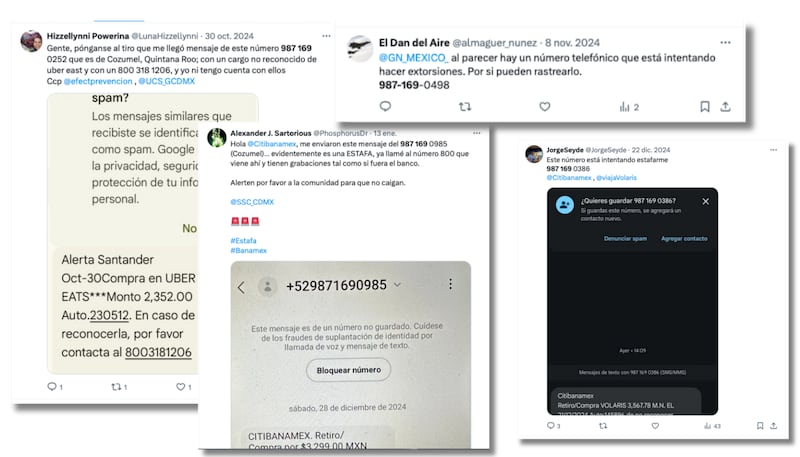Open the @SSC_CDMX mention
The image size is (800, 457).
[x=252, y=201]
